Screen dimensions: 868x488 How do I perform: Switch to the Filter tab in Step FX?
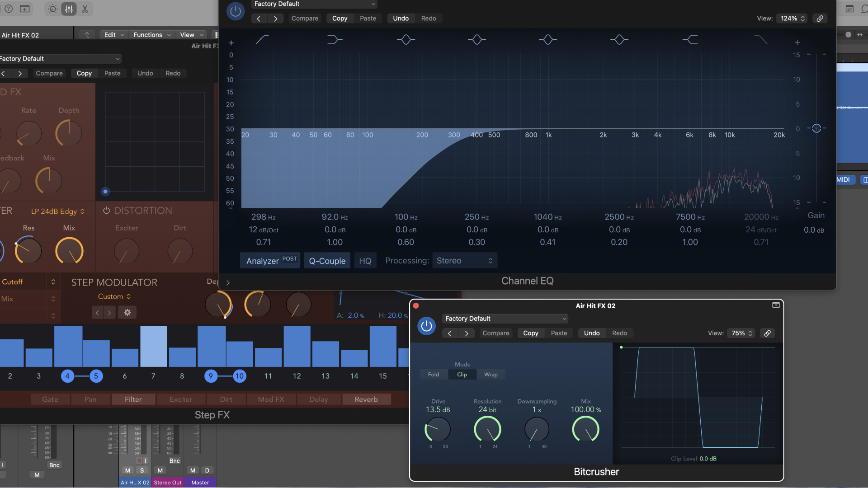(x=133, y=399)
